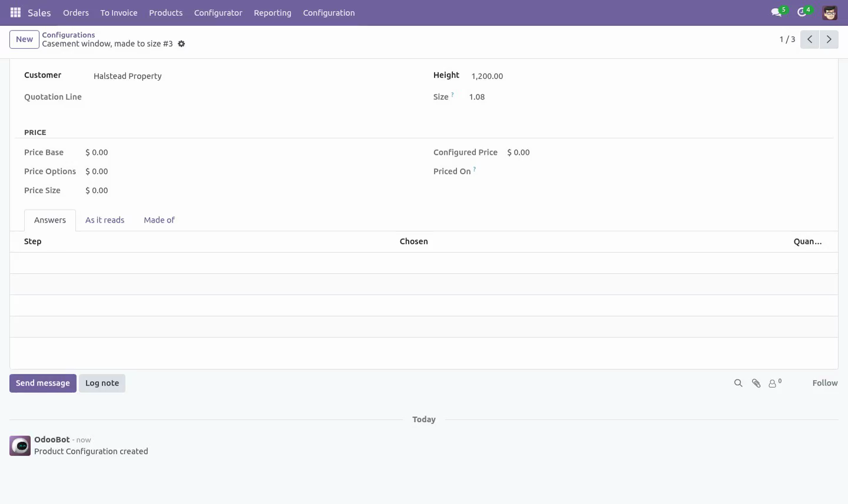Screen dimensions: 848x504
Task: Go to the Sales app home
Action: (x=39, y=12)
